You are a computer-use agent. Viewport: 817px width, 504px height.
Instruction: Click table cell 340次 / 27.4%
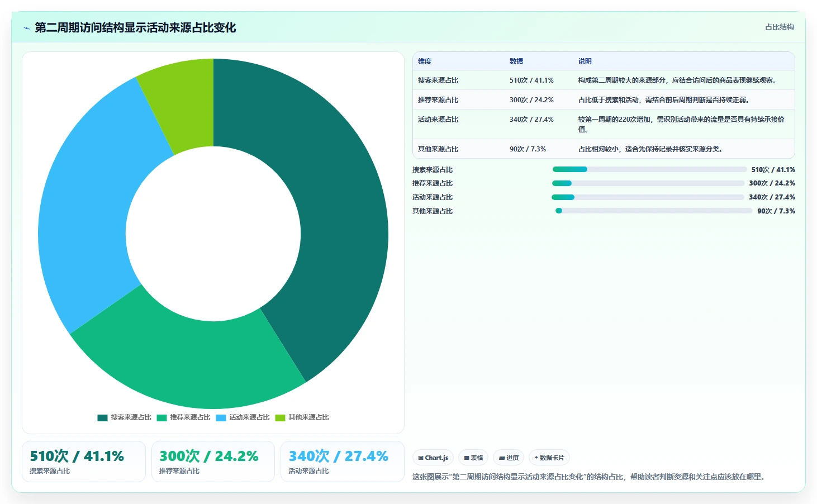tap(531, 120)
